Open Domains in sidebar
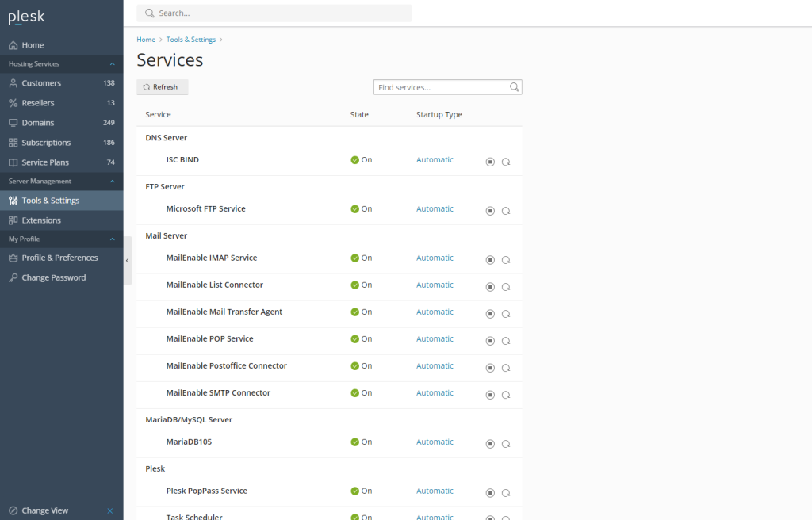The width and height of the screenshot is (812, 520). [62, 123]
